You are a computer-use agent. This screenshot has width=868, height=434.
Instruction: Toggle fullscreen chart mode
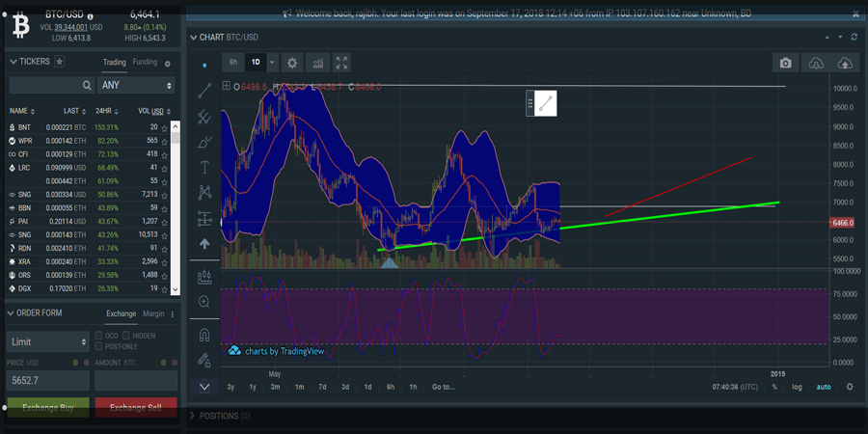click(341, 63)
